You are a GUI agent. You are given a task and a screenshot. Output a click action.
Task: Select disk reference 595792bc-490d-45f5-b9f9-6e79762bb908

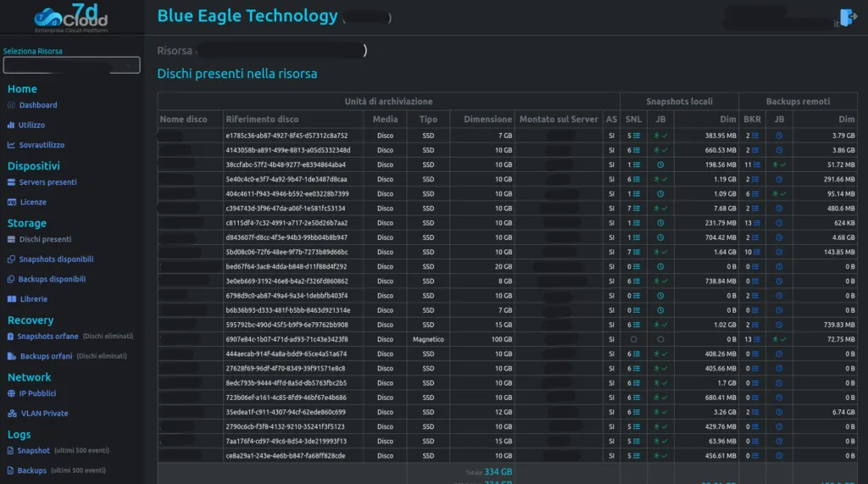tap(287, 325)
